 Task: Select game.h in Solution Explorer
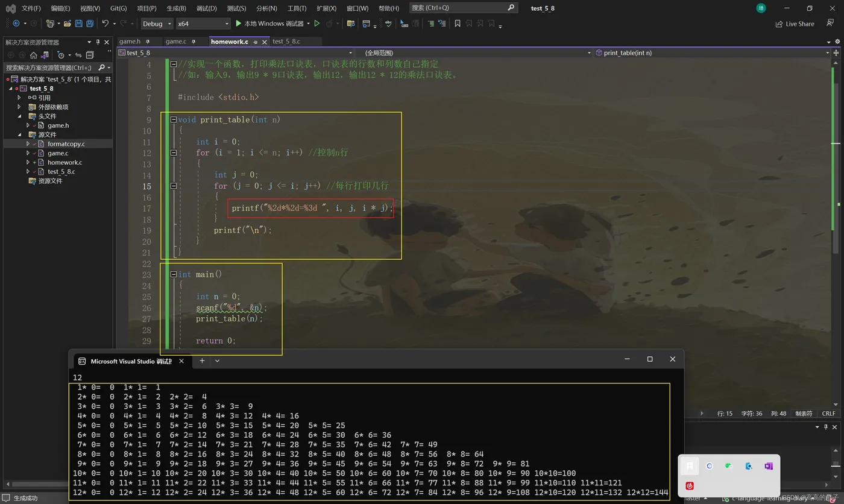coord(58,125)
